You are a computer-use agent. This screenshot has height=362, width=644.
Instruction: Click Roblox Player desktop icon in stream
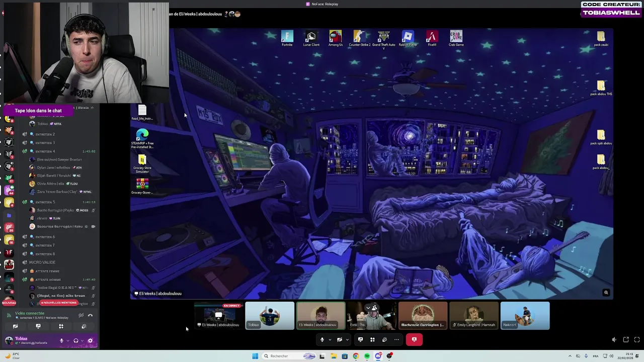click(408, 39)
